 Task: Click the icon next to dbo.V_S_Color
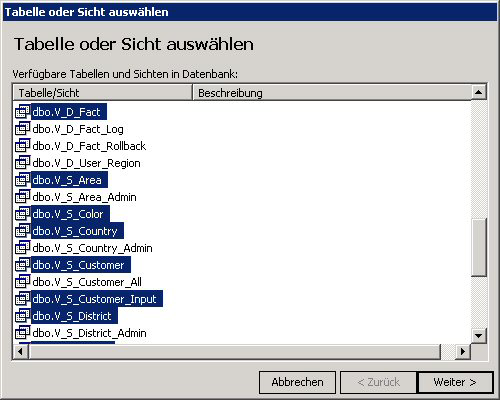(23, 214)
